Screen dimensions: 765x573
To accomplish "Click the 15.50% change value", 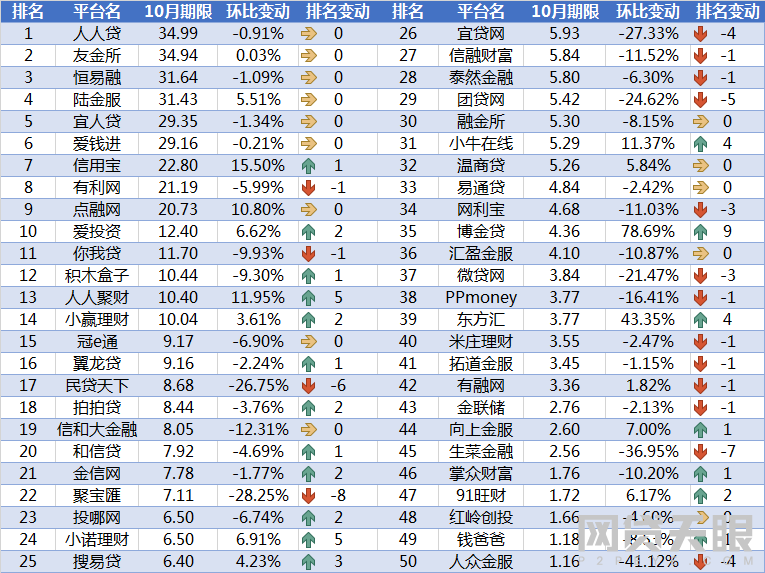I will point(258,165).
